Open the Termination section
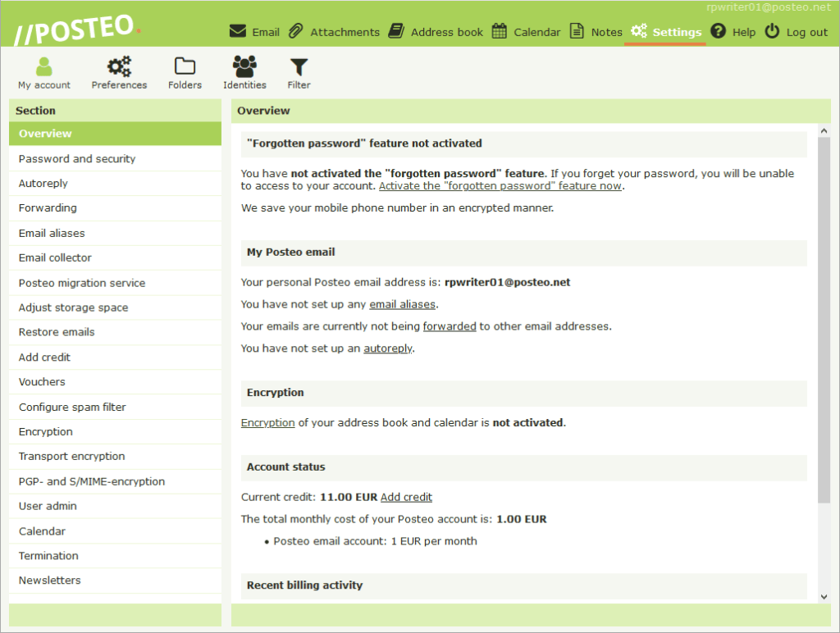840x633 pixels. [x=115, y=556]
